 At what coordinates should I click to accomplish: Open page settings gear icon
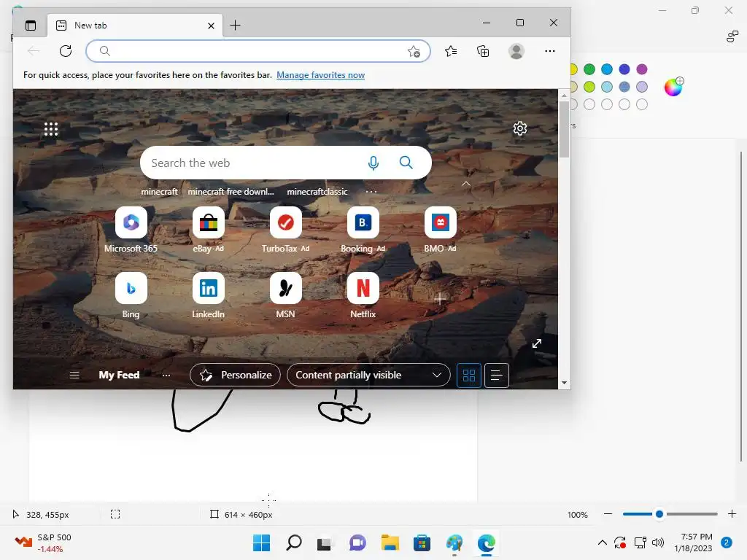point(519,128)
